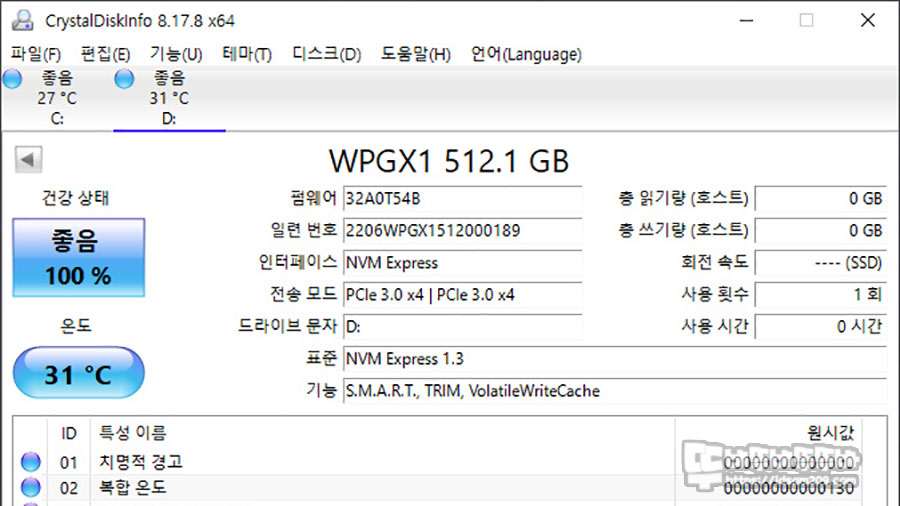
Task: Open the 편집(E) menu
Action: pos(106,55)
